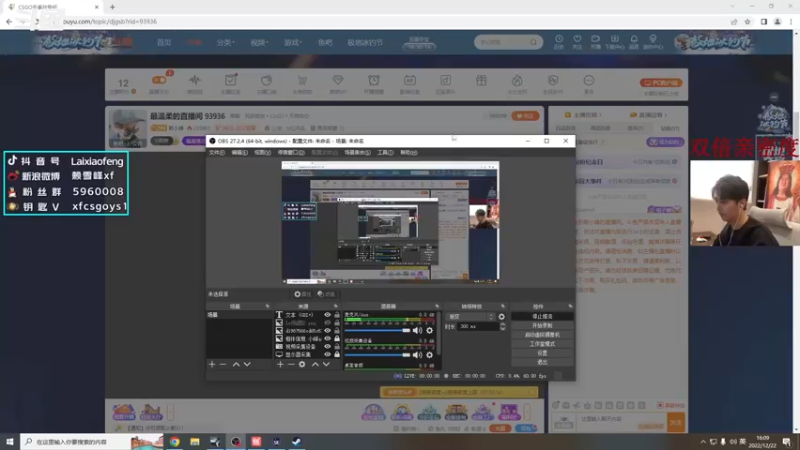Toggle eye icon on fourth source row
The width and height of the screenshot is (800, 450).
(x=328, y=339)
